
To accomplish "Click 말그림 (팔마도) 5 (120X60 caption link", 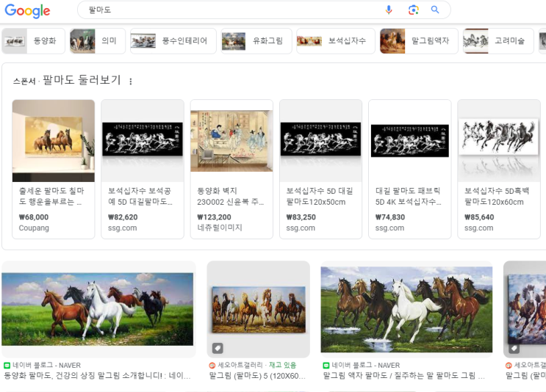I will 257,376.
